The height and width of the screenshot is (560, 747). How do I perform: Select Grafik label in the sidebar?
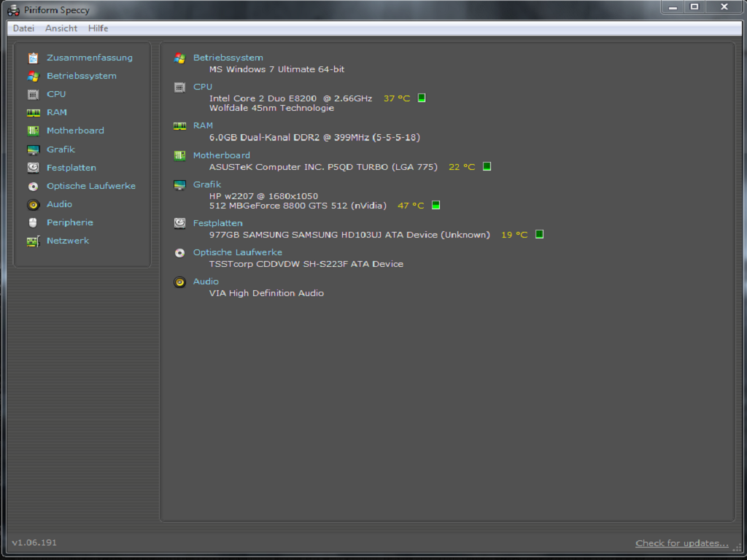point(61,149)
